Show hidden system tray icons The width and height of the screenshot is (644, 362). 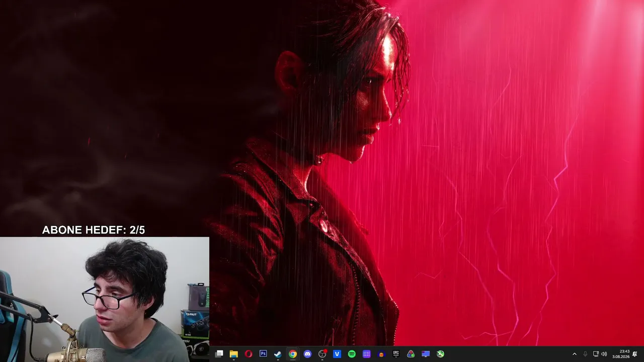575,354
